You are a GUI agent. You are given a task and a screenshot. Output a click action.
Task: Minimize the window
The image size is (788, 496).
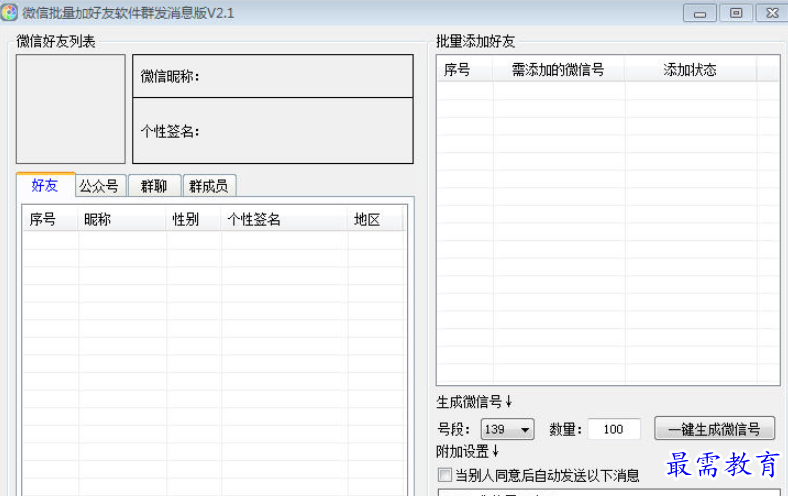point(700,13)
